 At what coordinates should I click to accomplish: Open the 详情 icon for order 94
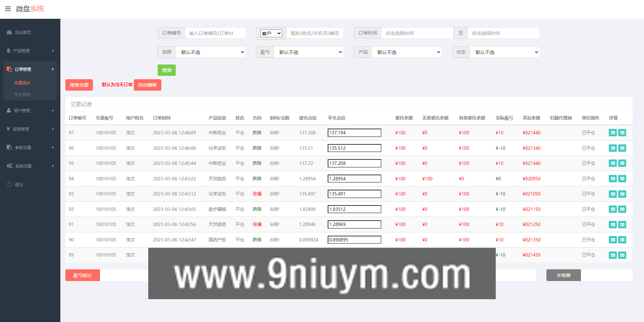coord(623,179)
